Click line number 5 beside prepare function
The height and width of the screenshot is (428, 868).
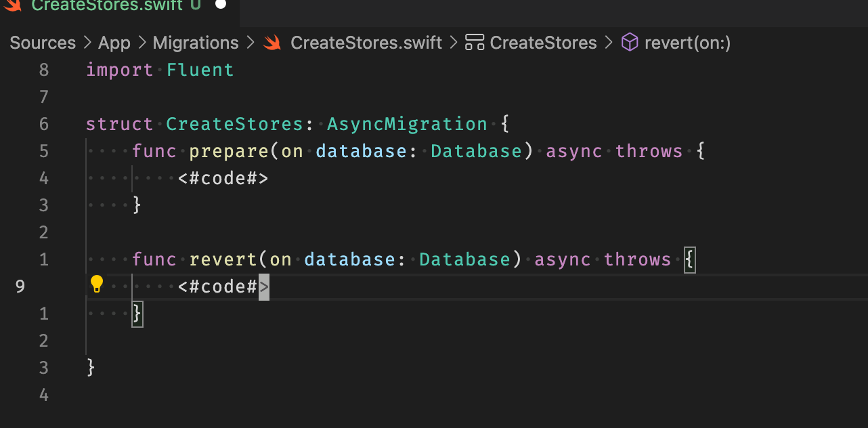[x=44, y=151]
